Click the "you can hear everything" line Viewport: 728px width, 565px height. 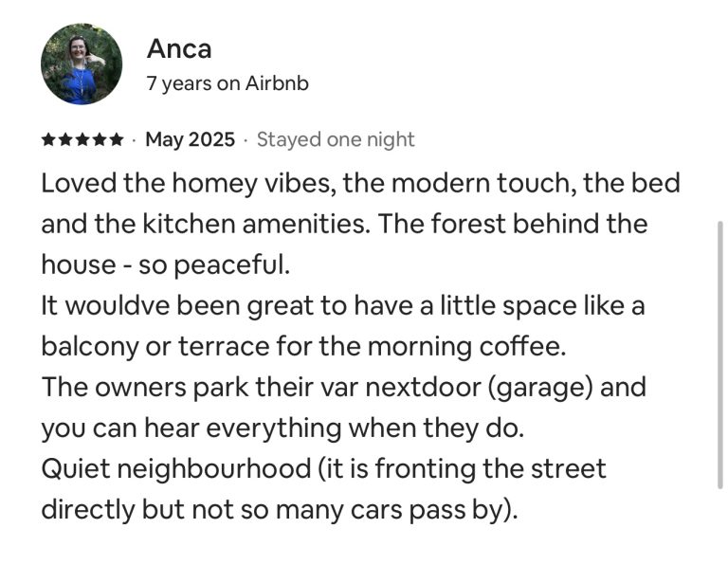point(282,428)
